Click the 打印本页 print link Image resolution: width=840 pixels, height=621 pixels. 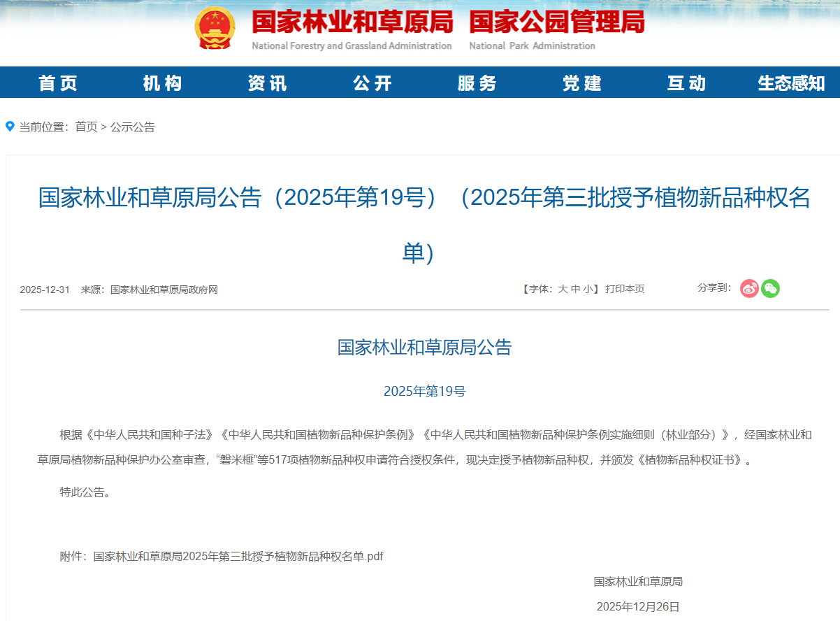625,289
